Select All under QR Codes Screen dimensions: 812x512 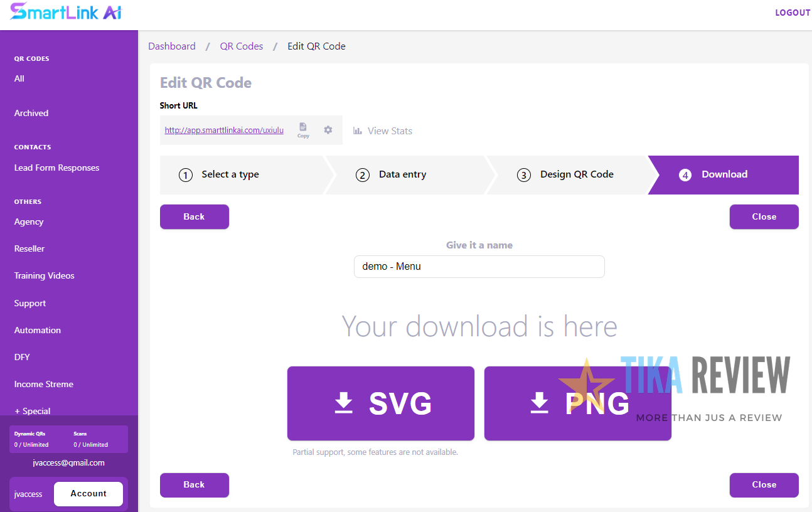point(19,78)
